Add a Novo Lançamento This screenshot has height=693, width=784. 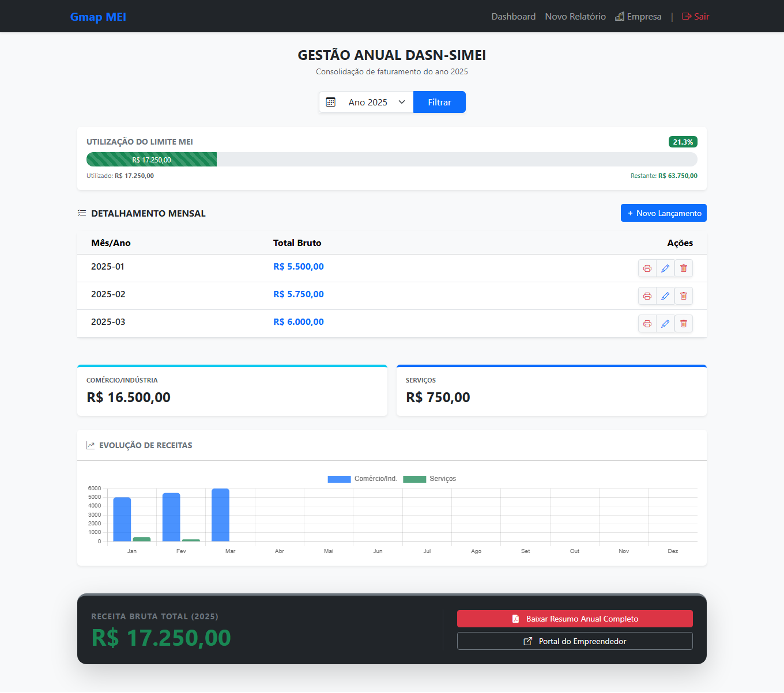tap(664, 213)
